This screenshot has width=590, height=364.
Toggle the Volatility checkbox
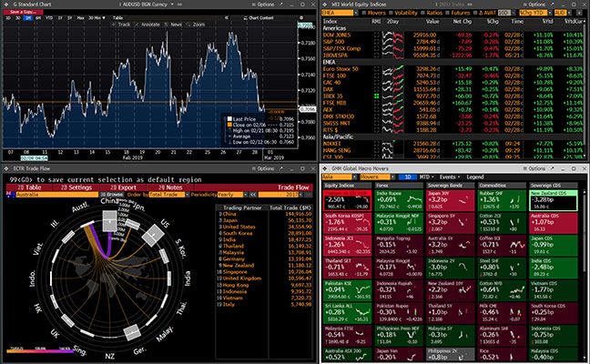[x=392, y=13]
